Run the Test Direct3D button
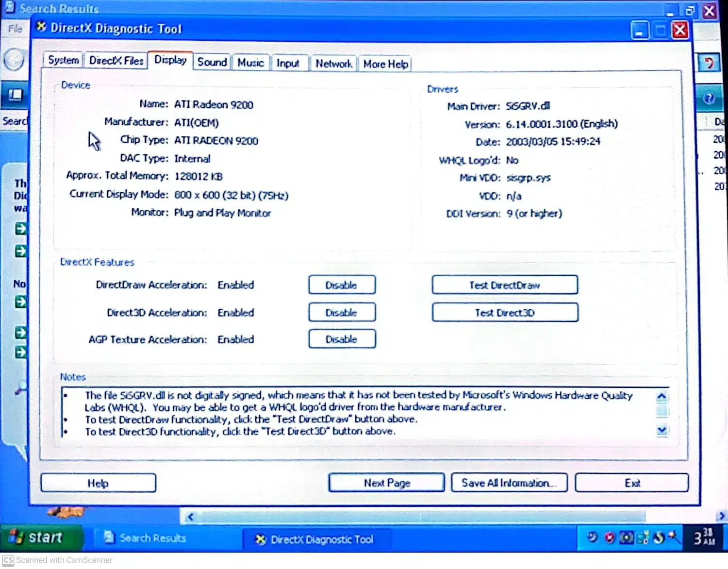The image size is (728, 569). (505, 313)
